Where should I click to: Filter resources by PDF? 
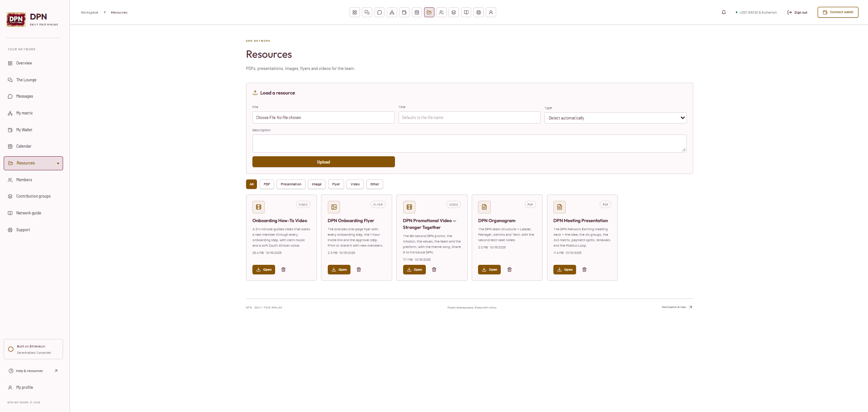point(267,184)
